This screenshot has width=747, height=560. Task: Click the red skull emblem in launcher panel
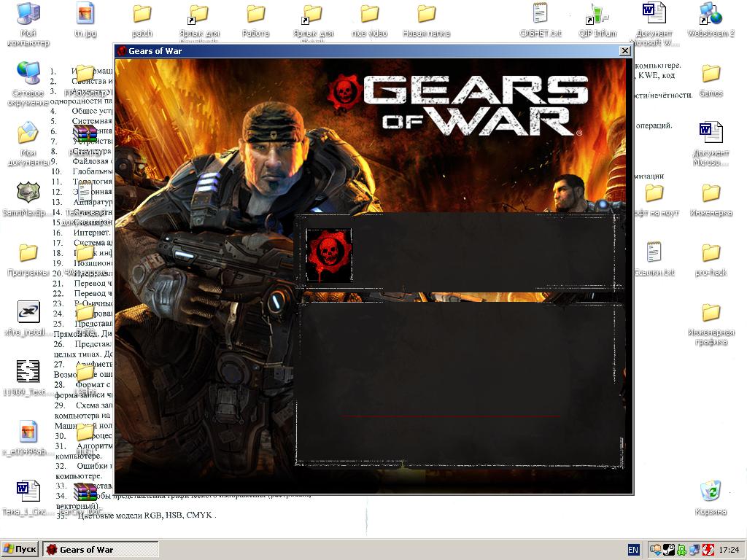pyautogui.click(x=329, y=255)
